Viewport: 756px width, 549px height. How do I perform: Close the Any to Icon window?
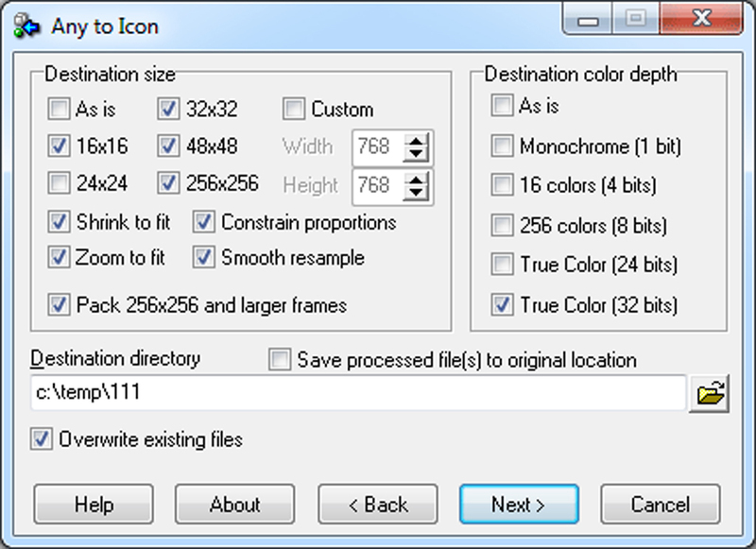[701, 18]
